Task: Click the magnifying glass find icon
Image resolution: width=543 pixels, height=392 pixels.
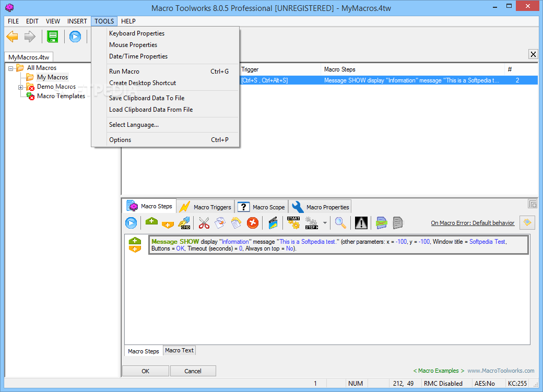Action: 340,223
